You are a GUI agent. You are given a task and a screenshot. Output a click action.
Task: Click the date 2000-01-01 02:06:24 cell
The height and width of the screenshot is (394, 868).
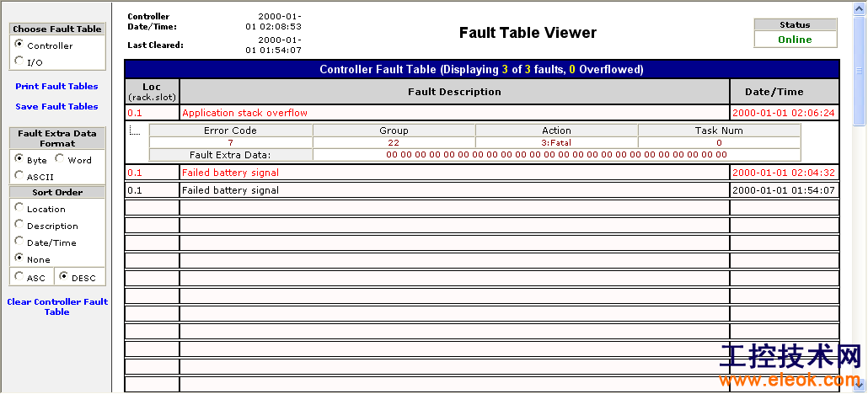(x=784, y=113)
